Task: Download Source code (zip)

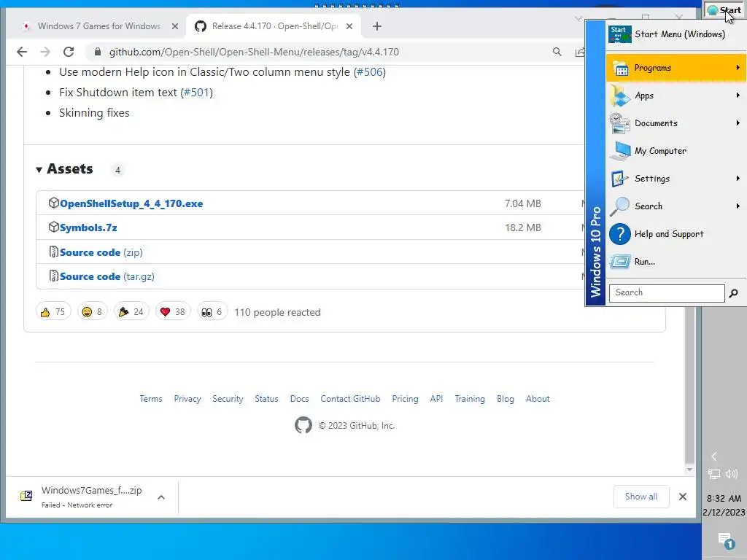Action: point(101,252)
